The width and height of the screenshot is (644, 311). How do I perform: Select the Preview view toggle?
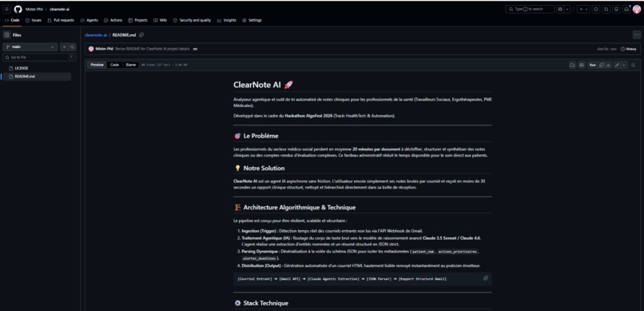pyautogui.click(x=97, y=65)
